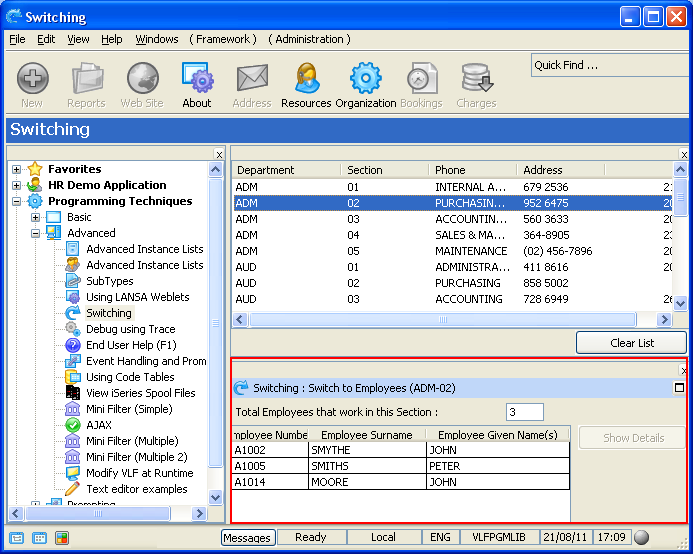Collapse the Advanced tree node
The height and width of the screenshot is (554, 693).
pyautogui.click(x=35, y=233)
